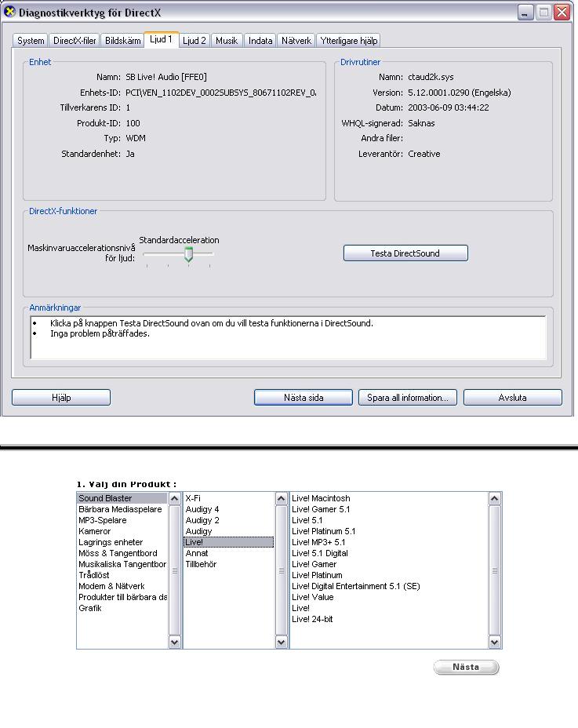Choose Audigy 4 series
This screenshot has width=578, height=728.
pyautogui.click(x=229, y=509)
